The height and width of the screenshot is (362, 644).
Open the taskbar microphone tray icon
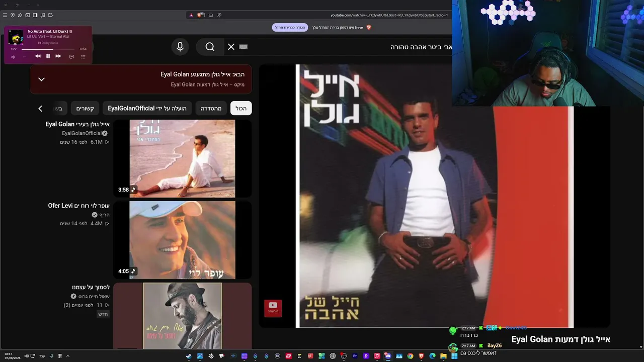pos(51,356)
